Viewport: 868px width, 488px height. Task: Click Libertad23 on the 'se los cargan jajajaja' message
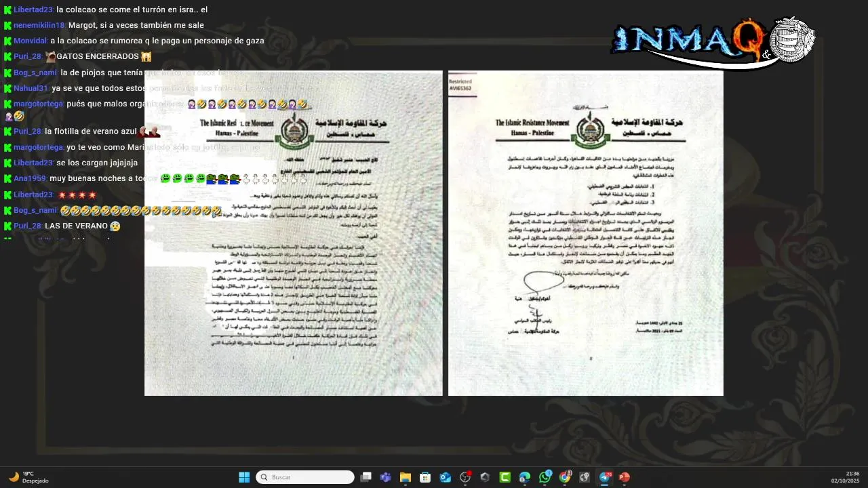click(33, 163)
